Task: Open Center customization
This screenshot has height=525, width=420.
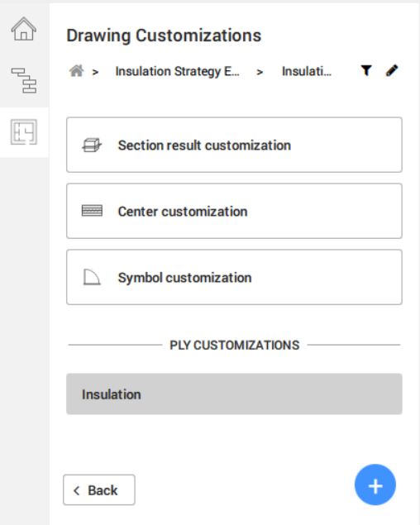Action: (234, 211)
